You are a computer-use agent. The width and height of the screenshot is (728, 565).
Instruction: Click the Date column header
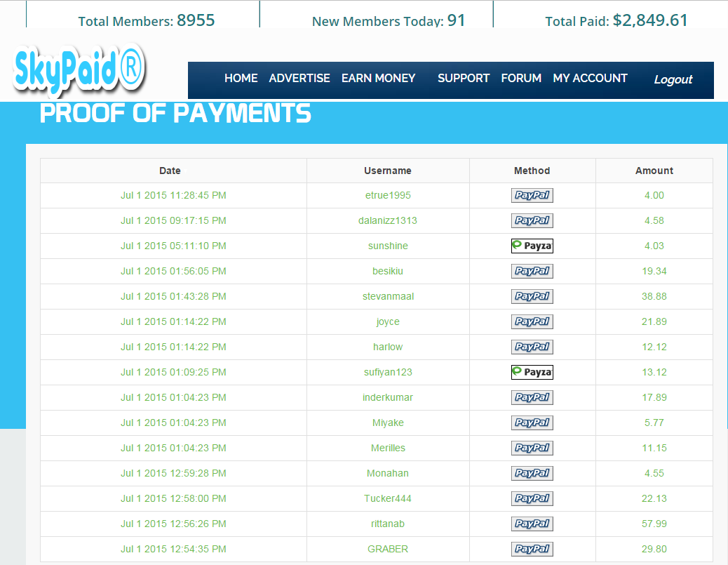[170, 171]
